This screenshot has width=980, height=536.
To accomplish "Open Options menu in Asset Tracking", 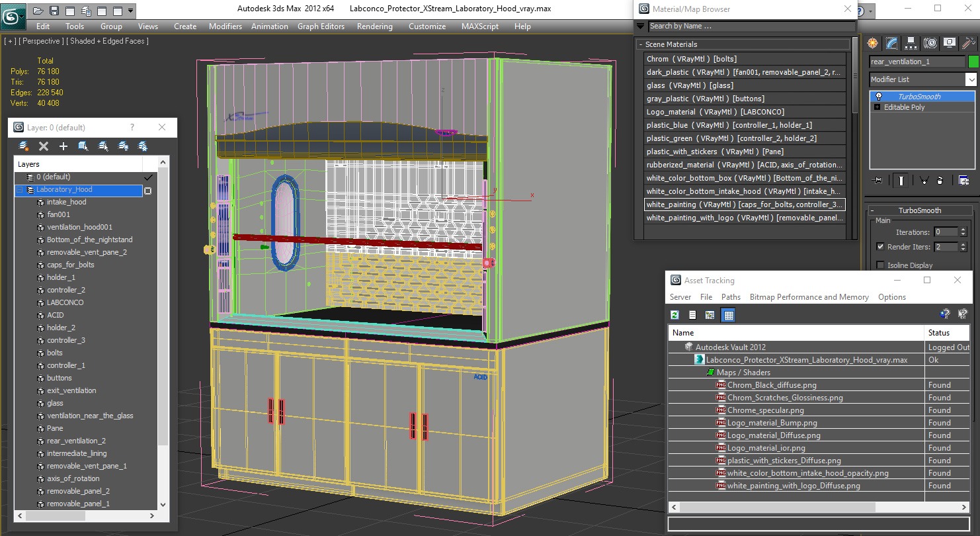I will click(x=892, y=297).
